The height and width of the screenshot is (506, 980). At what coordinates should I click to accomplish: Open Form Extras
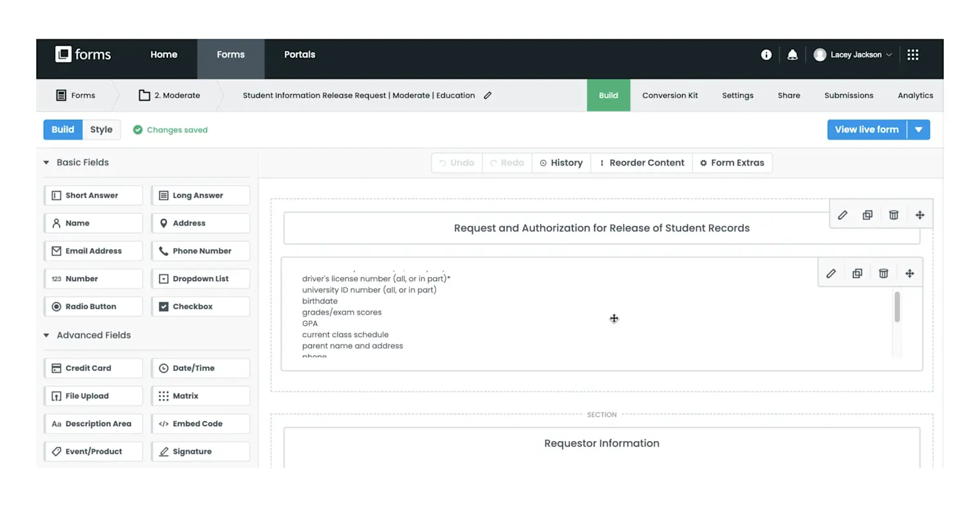(732, 163)
